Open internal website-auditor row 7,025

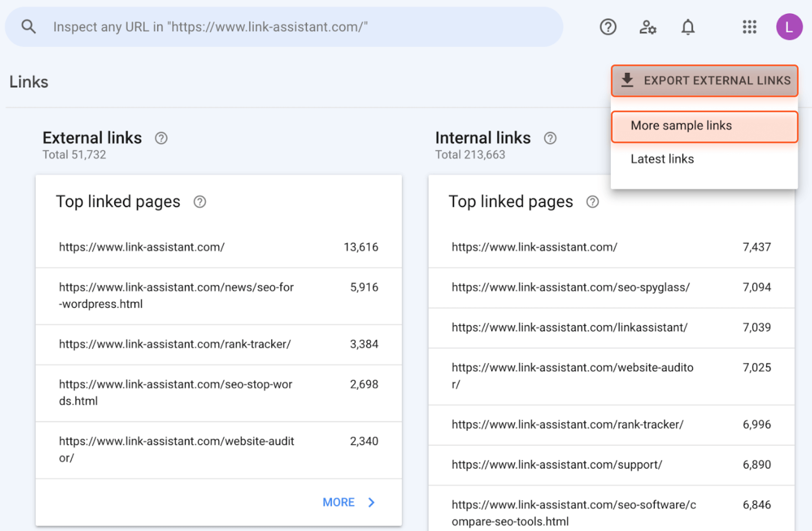pyautogui.click(x=611, y=376)
